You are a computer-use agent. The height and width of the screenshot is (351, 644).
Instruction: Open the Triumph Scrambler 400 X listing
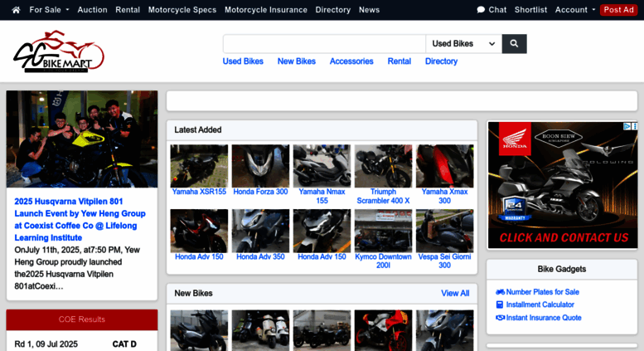pyautogui.click(x=383, y=196)
